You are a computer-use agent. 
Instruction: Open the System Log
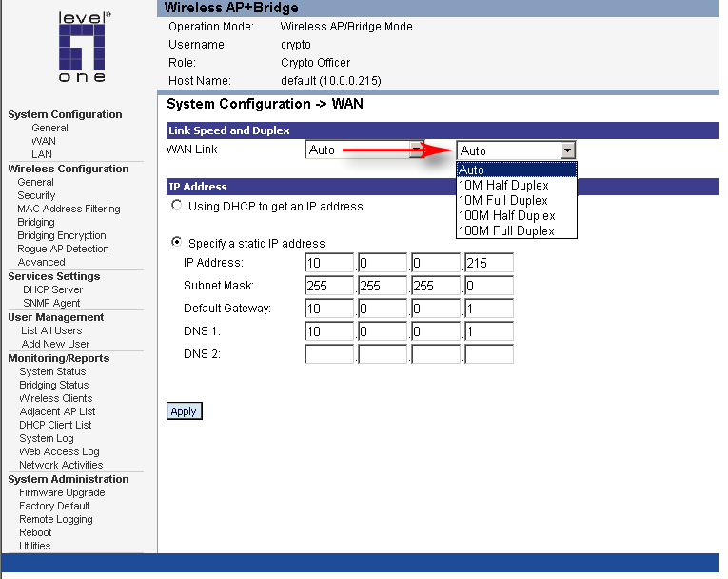click(x=47, y=438)
